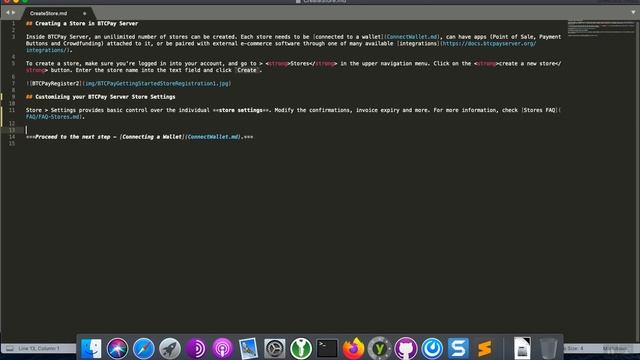Click 'Connecting a Wallet' link label
This screenshot has height=360, width=640.
152,137
